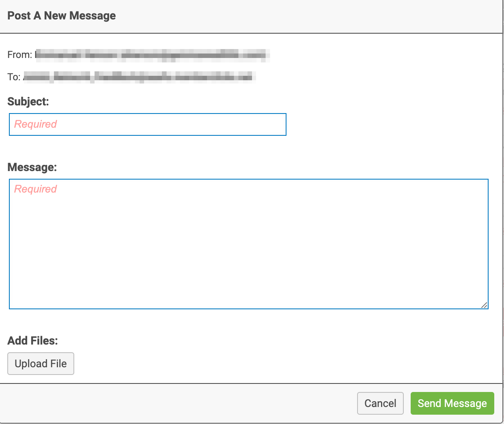The width and height of the screenshot is (504, 424).
Task: Click the gray footer bar left of Cancel
Action: [x=179, y=403]
